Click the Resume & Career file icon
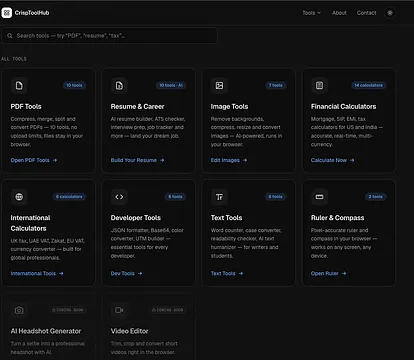 pos(119,85)
